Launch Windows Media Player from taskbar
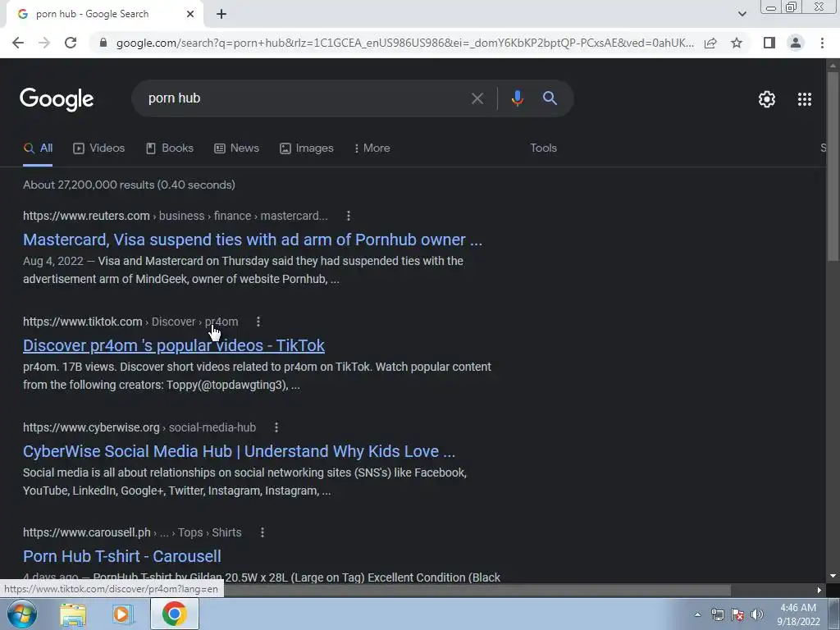 (x=122, y=614)
